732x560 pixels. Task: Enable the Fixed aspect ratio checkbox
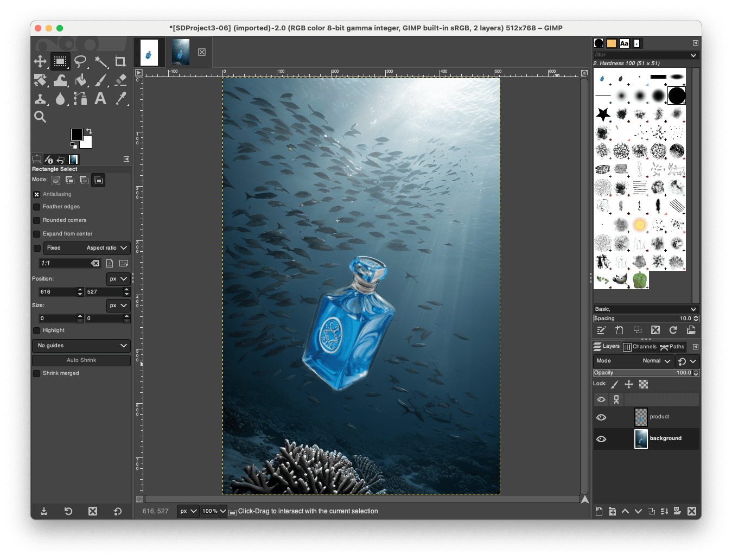pyautogui.click(x=37, y=248)
